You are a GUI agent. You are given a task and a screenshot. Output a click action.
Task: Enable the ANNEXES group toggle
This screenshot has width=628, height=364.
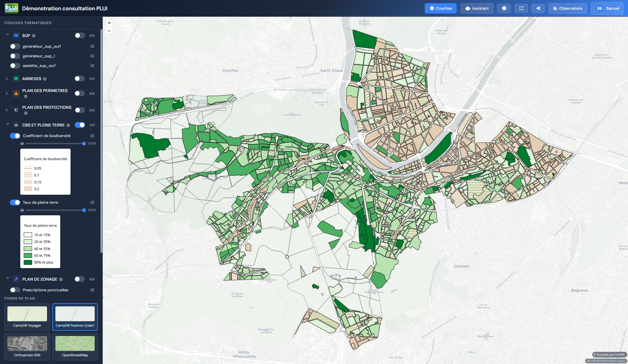click(x=80, y=79)
